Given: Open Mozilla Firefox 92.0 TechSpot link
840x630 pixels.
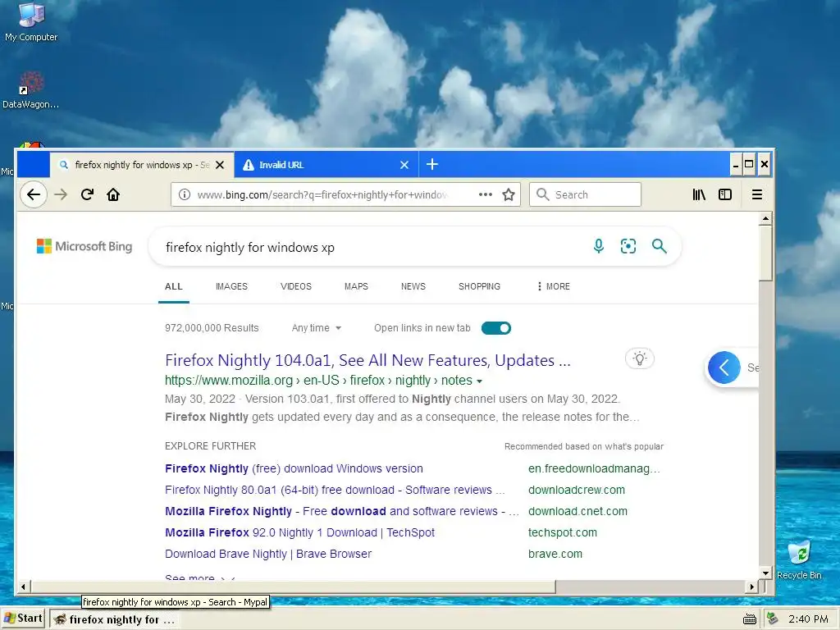Looking at the screenshot, I should click(x=299, y=532).
